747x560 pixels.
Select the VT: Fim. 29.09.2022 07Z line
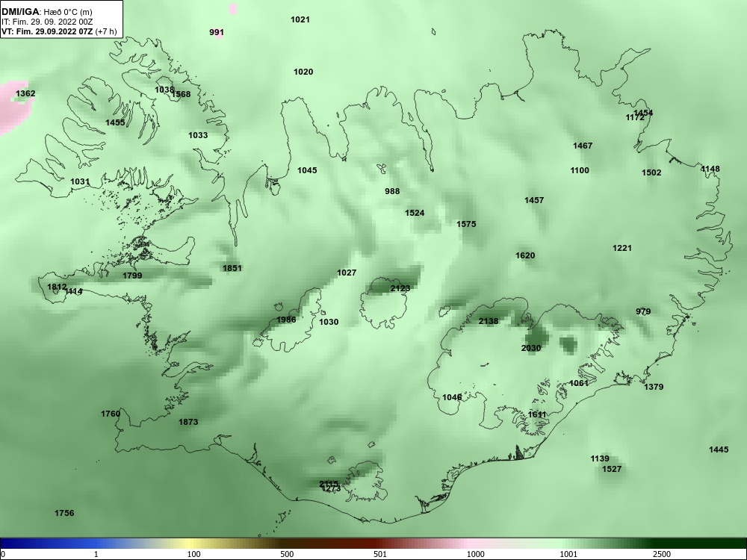click(x=59, y=31)
